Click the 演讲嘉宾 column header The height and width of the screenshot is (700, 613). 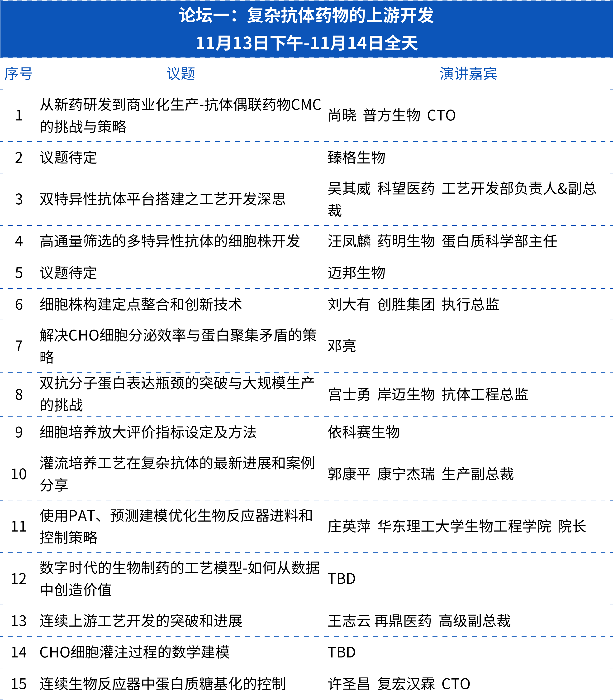468,74
